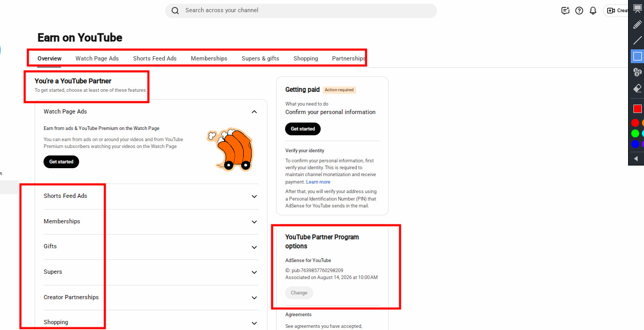This screenshot has width=644, height=330.
Task: Select the eraser tool
Action: (x=638, y=88)
